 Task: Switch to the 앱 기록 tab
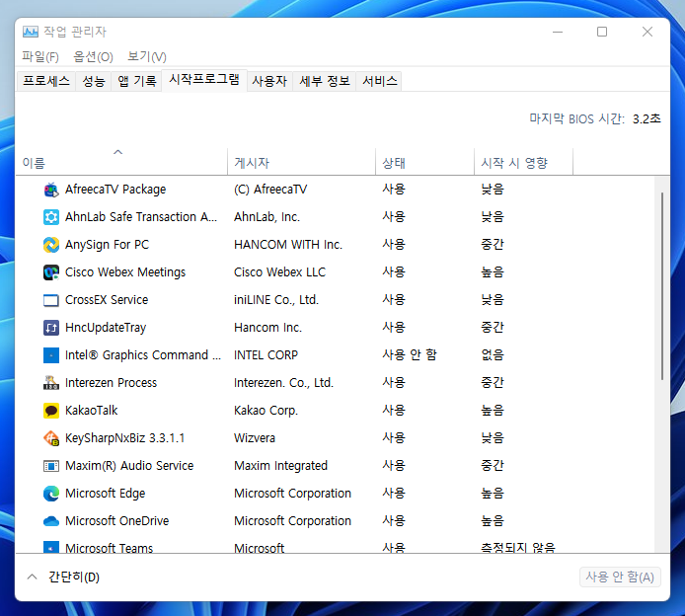pyautogui.click(x=136, y=81)
